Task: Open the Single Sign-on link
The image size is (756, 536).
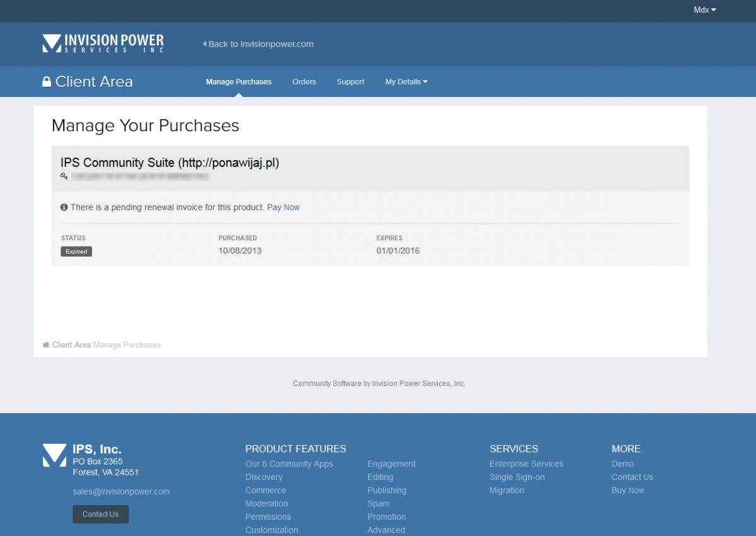Action: 517,477
